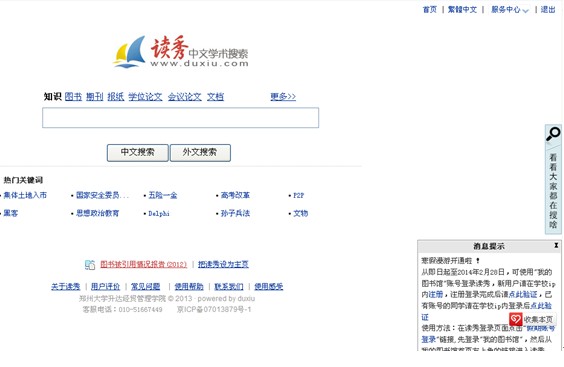This screenshot has height=367, width=564.
Task: Click 收集本页 button
Action: pos(532,319)
